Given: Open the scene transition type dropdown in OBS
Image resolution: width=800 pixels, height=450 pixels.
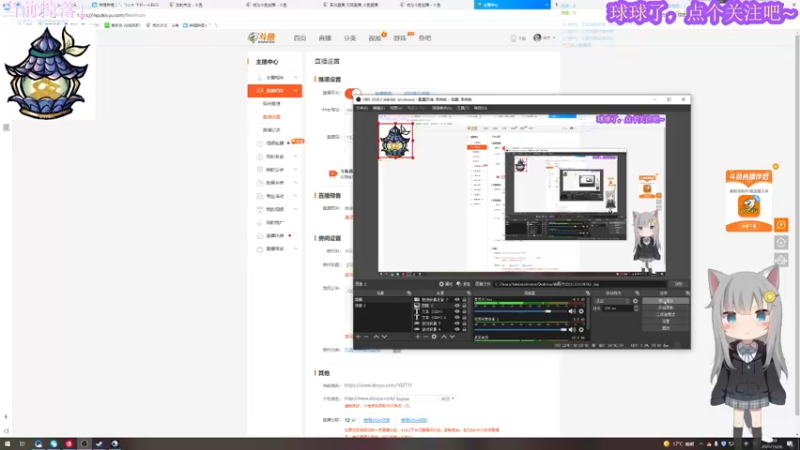Looking at the screenshot, I should (x=612, y=301).
